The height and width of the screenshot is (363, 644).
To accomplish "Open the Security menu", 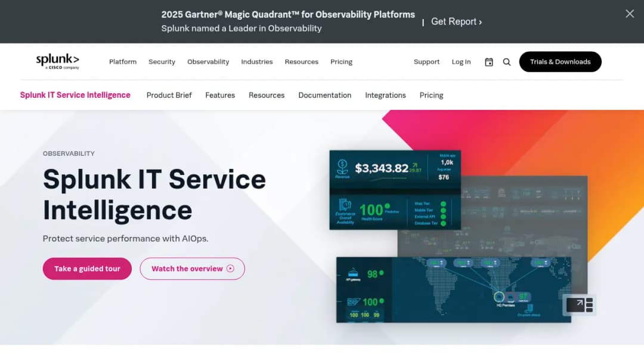I will tap(162, 61).
